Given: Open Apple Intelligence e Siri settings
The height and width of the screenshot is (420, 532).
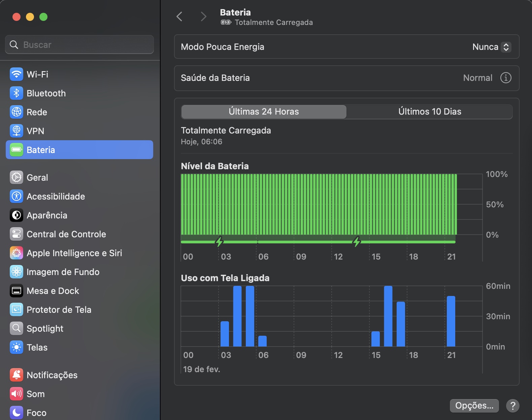Looking at the screenshot, I should click(x=74, y=253).
